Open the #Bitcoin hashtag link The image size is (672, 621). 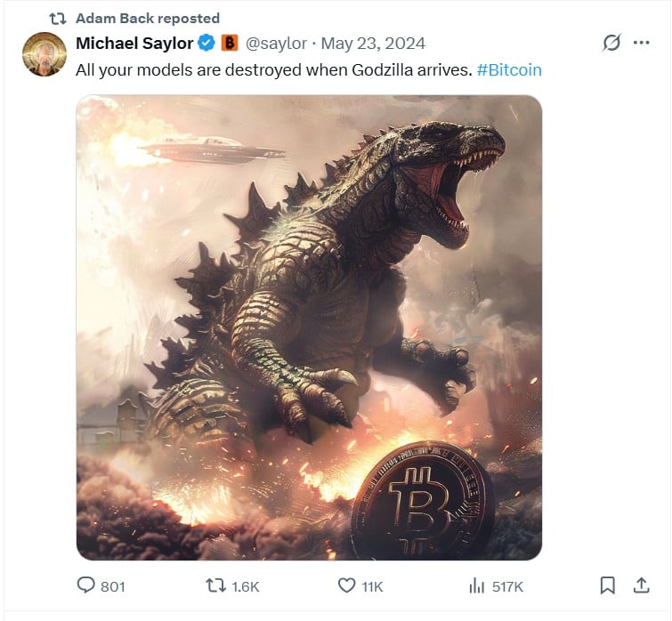pos(509,69)
